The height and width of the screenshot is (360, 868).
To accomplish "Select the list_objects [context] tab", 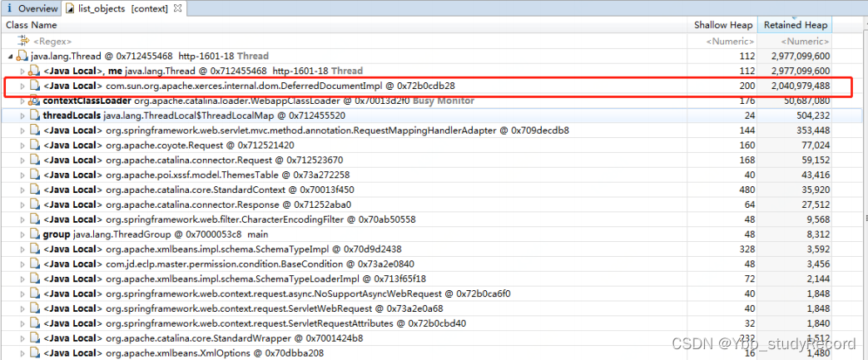I will tap(125, 9).
